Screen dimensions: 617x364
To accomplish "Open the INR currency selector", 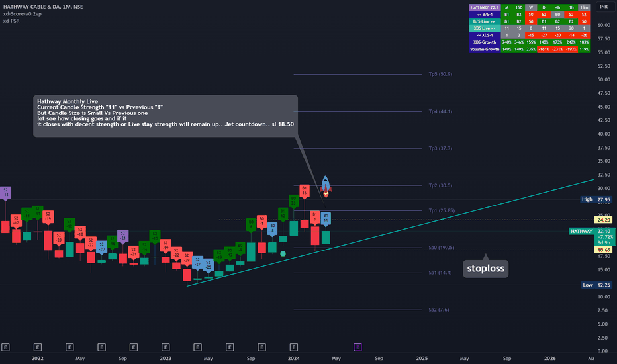I will pyautogui.click(x=604, y=7).
